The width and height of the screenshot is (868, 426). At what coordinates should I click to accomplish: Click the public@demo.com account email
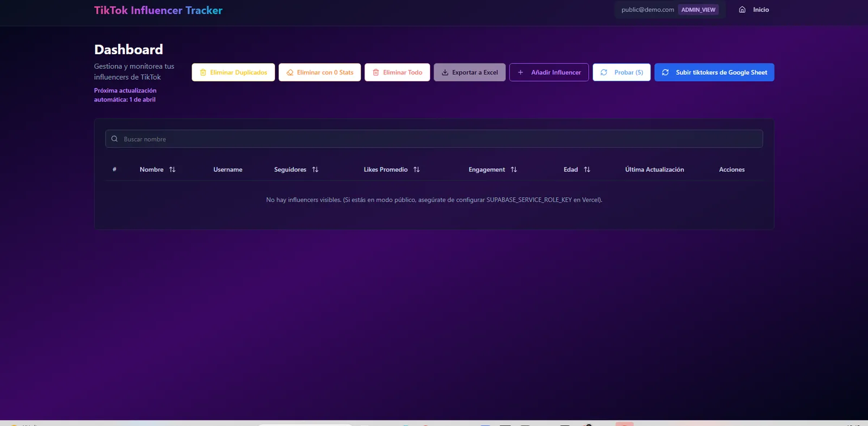click(x=648, y=10)
